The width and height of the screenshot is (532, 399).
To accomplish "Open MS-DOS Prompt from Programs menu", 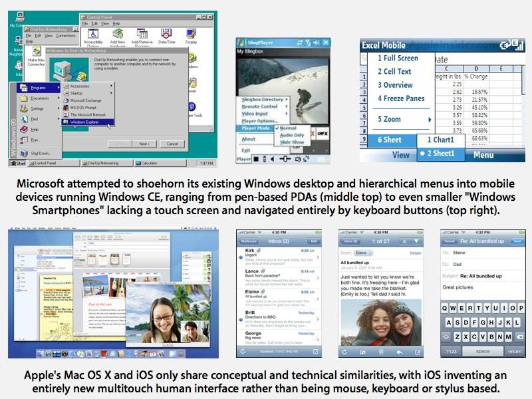I will click(88, 108).
